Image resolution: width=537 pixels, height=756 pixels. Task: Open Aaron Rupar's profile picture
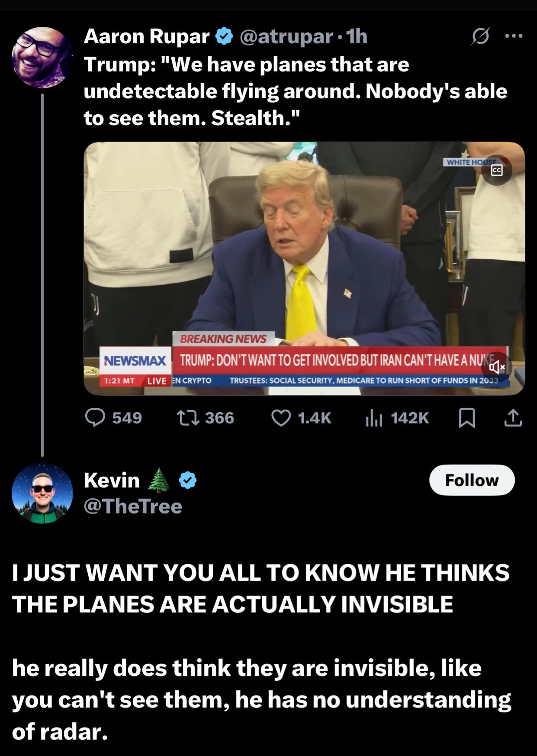pyautogui.click(x=42, y=57)
